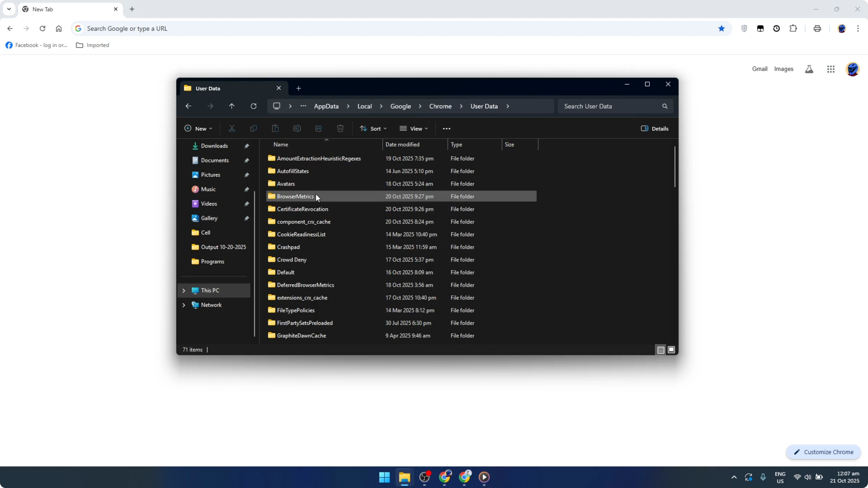Screen dimensions: 868x488
Task: Open the Imported bookmarks folder
Action: 93,45
